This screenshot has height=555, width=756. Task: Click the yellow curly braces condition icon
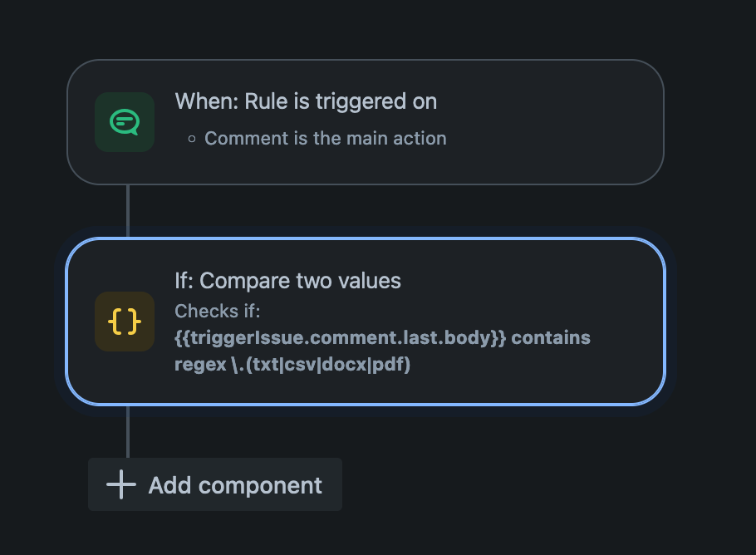pos(125,322)
